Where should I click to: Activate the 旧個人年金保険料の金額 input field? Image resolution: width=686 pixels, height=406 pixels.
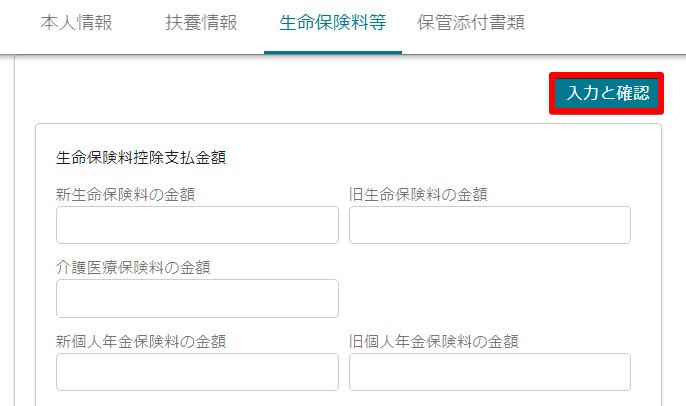490,372
